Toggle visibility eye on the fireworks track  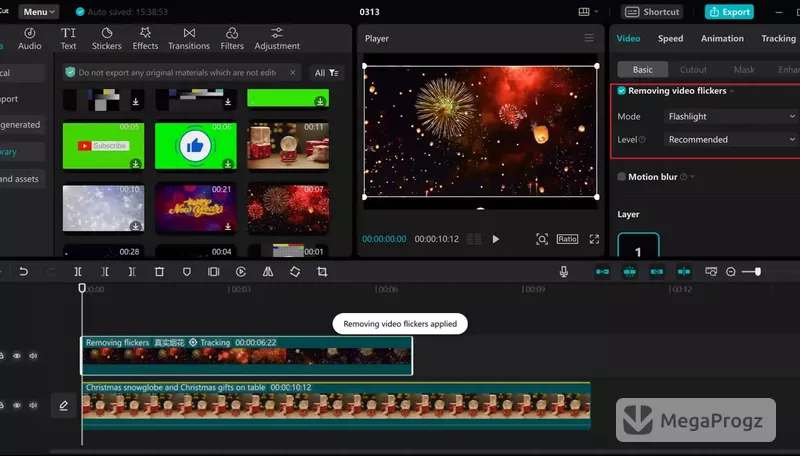[17, 356]
